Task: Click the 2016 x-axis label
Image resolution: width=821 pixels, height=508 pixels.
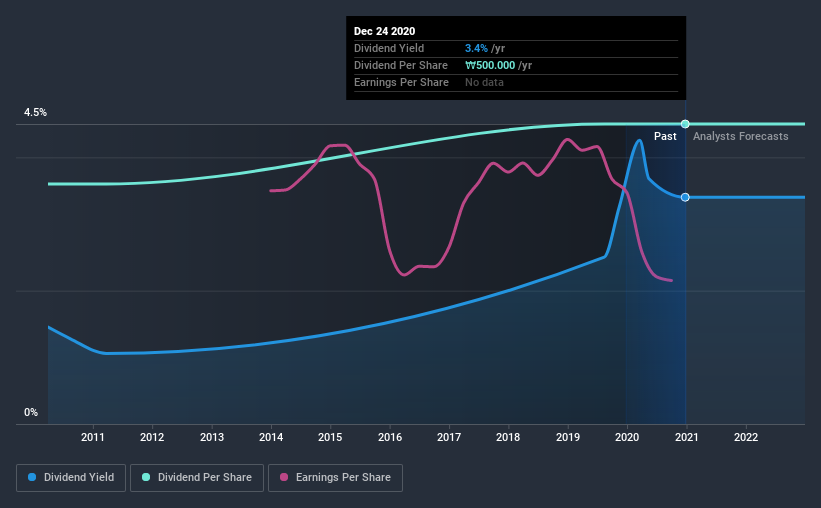Action: 390,437
